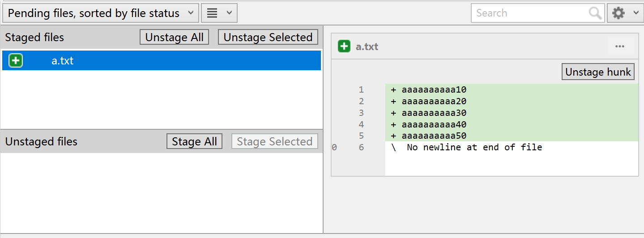Click the green added-file icon beside a.txt in staged list

coord(16,61)
